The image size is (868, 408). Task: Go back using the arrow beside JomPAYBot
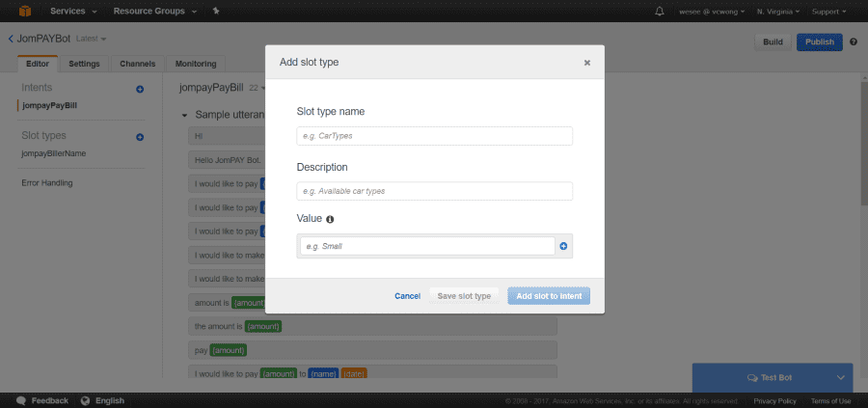click(x=11, y=39)
